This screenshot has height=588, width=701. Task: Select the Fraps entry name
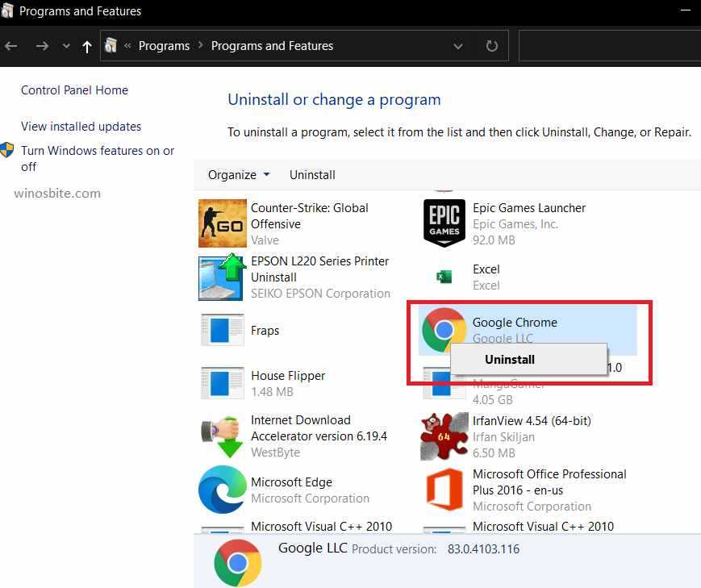point(265,331)
